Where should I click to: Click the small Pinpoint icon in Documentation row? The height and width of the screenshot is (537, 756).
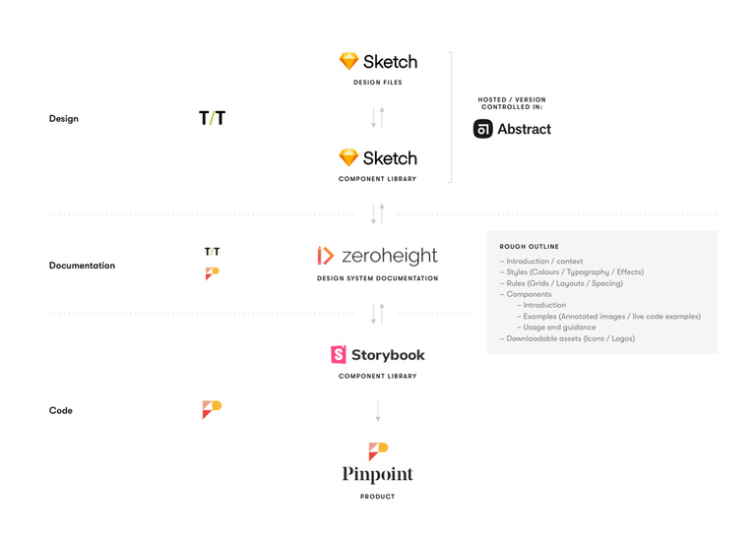tap(213, 273)
